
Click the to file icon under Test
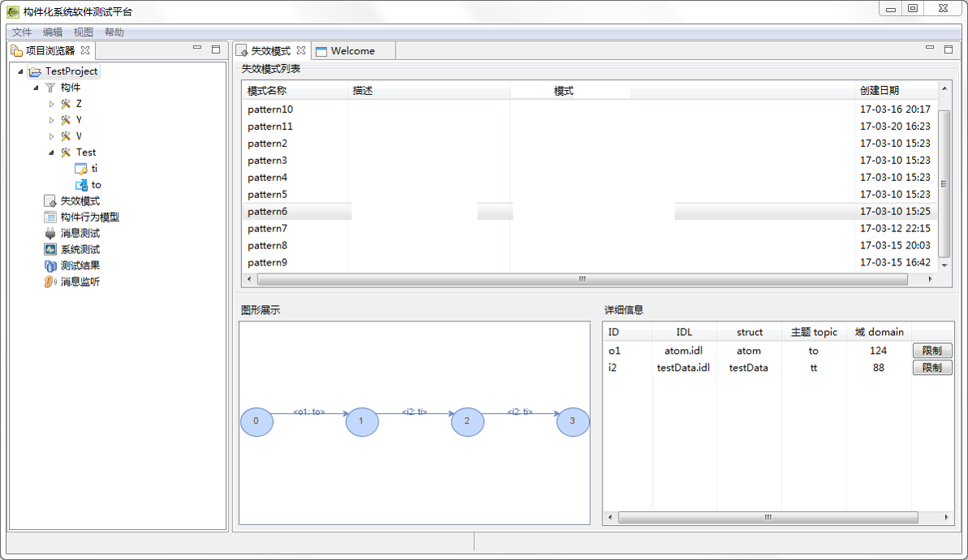(80, 185)
